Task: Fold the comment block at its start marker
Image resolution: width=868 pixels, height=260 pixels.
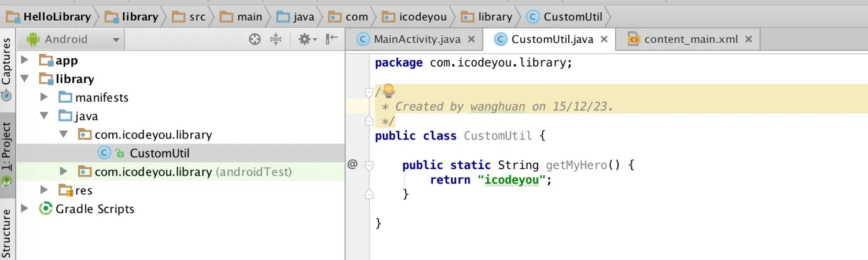Action: [369, 92]
